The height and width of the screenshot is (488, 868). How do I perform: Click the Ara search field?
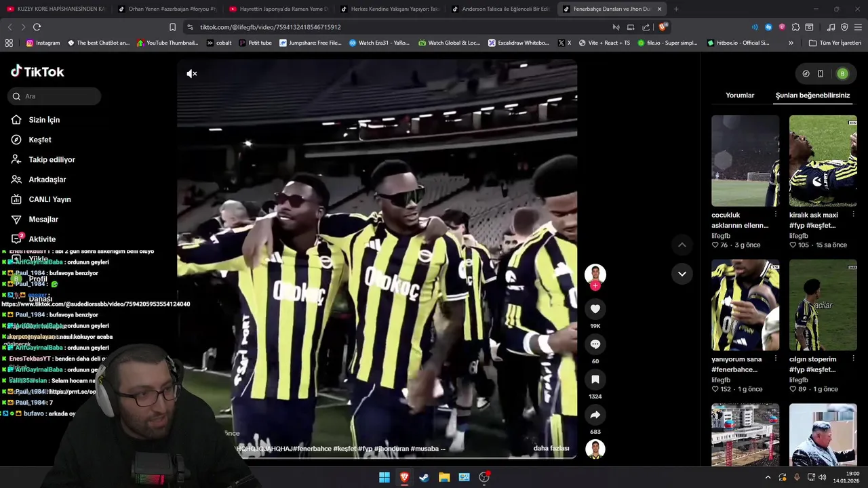click(x=56, y=96)
